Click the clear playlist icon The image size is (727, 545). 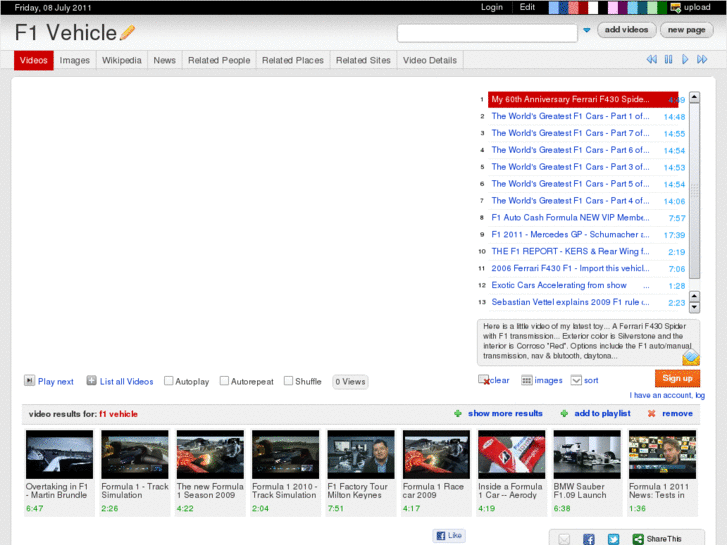[x=484, y=380]
